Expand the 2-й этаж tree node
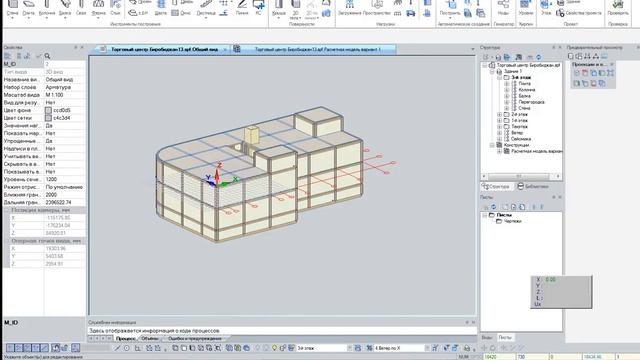The width and height of the screenshot is (640, 360). 499,114
